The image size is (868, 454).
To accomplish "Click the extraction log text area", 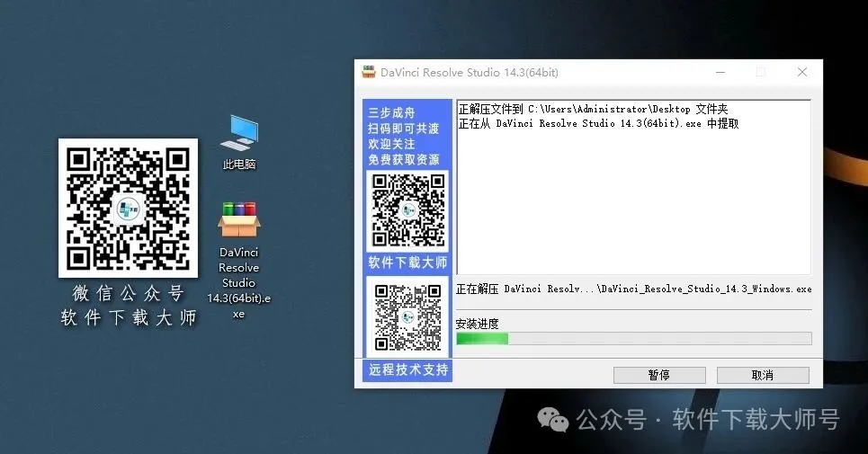I will tap(634, 187).
